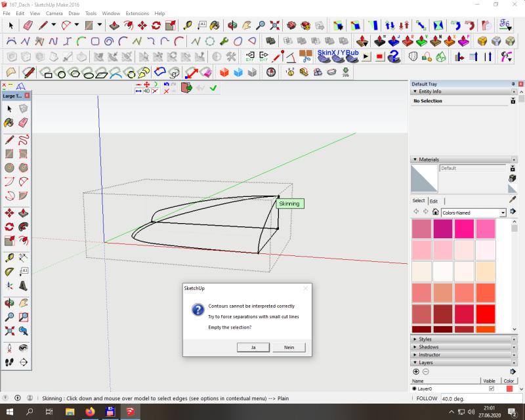Select the Paint Bucket in Large Tool Set
Image resolution: width=525 pixels, height=420 pixels.
coord(9,123)
